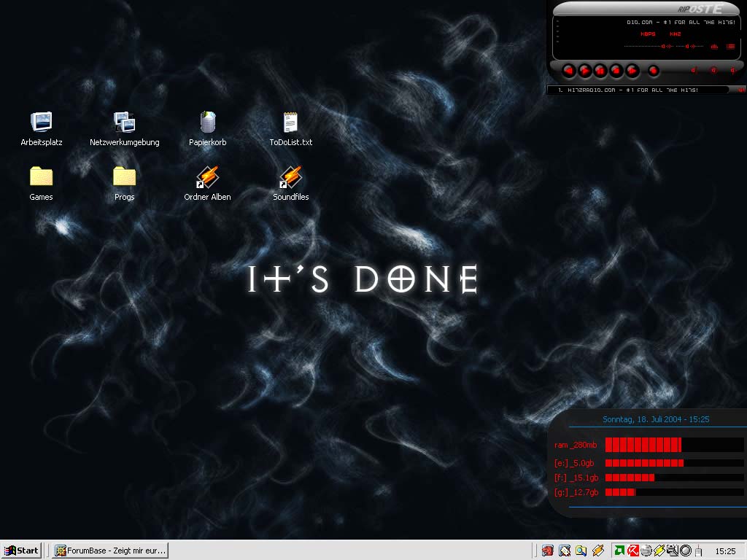The height and width of the screenshot is (560, 747).
Task: Click the scrolling song title in player display
Action: coord(681,23)
